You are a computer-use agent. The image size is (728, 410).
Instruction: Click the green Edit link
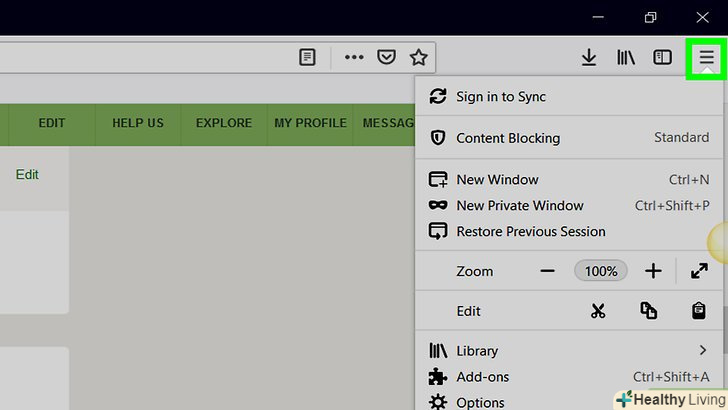coord(27,174)
